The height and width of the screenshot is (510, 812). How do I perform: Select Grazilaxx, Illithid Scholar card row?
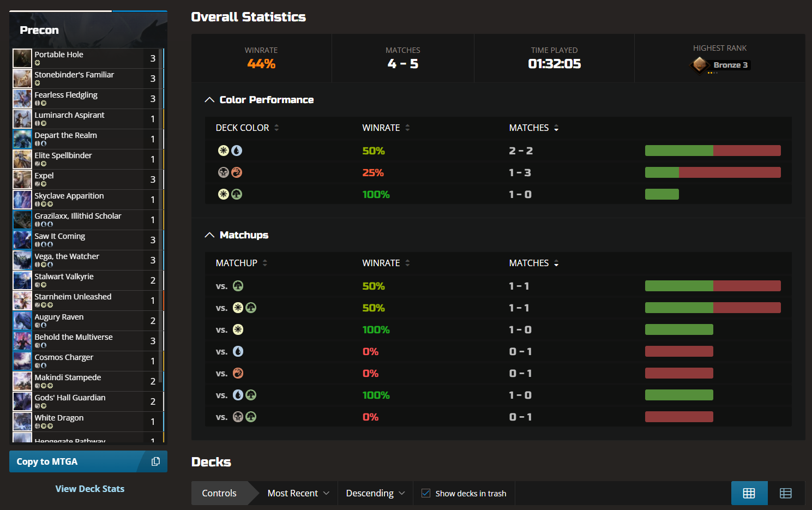(x=88, y=220)
